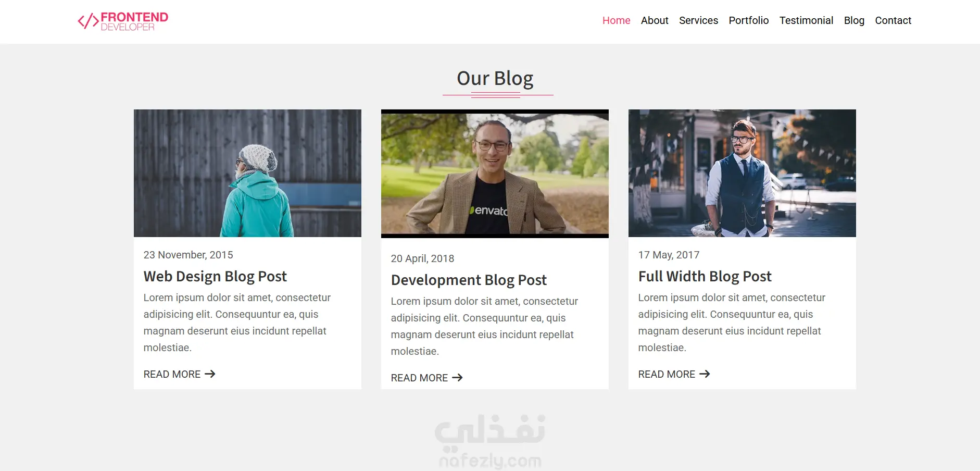The image size is (980, 471).
Task: Navigate to Portfolio section
Action: coord(748,20)
